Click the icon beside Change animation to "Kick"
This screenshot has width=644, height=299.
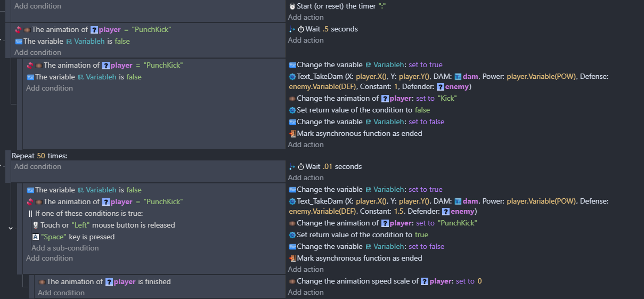pos(292,99)
